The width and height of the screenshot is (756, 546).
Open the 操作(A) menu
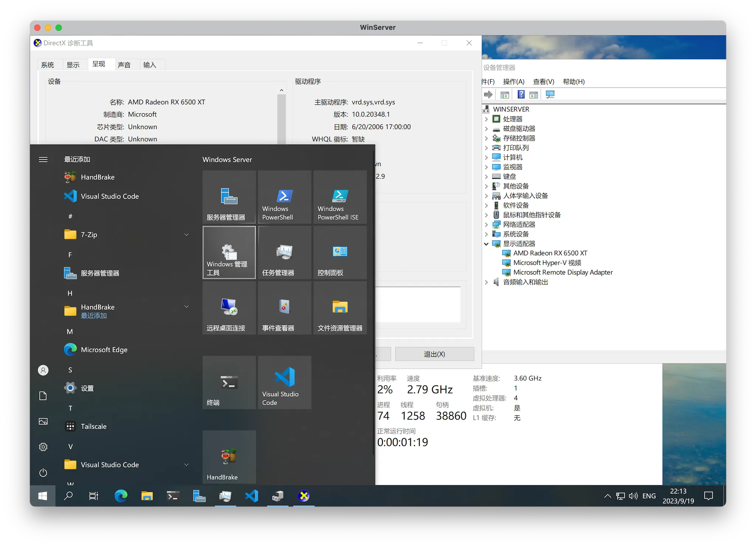(x=513, y=82)
